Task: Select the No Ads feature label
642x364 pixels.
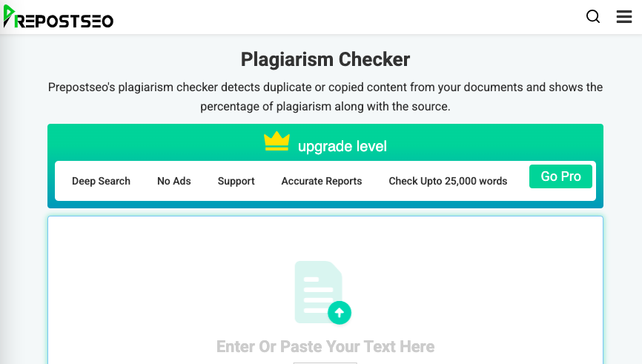Action: (174, 181)
